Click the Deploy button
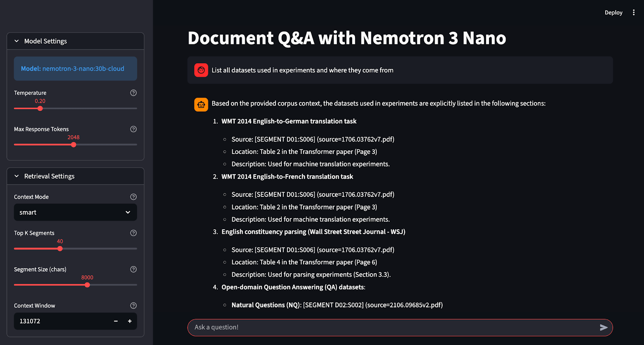This screenshot has width=644, height=345. [x=613, y=12]
